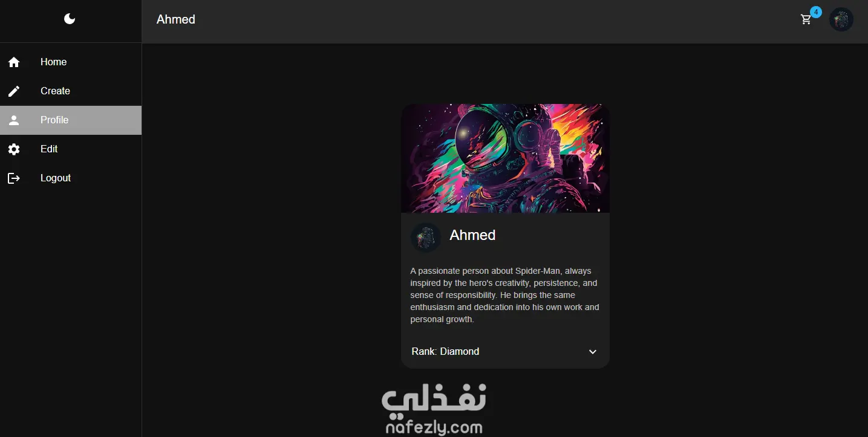The image size is (868, 437).
Task: Click the Create pencil icon
Action: (x=14, y=91)
